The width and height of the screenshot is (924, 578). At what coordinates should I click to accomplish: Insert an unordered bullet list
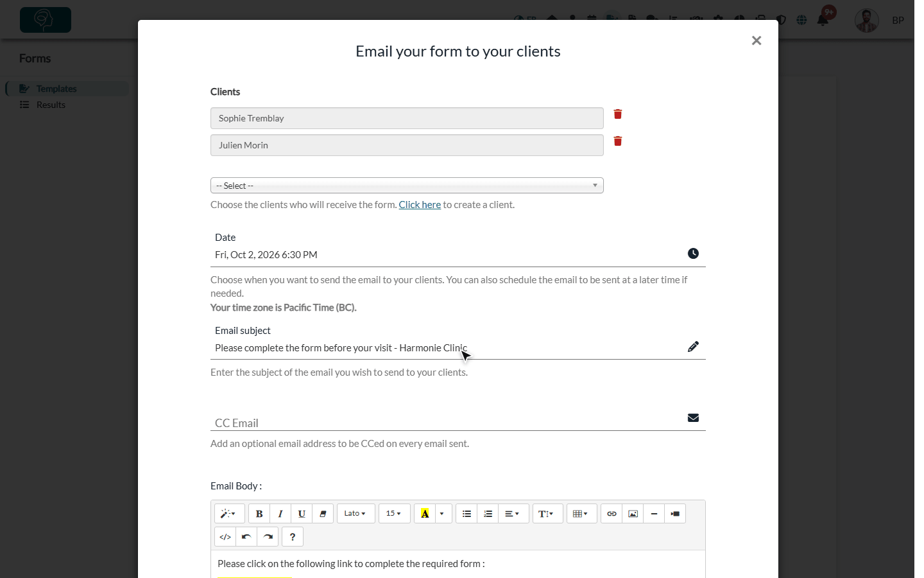point(466,514)
